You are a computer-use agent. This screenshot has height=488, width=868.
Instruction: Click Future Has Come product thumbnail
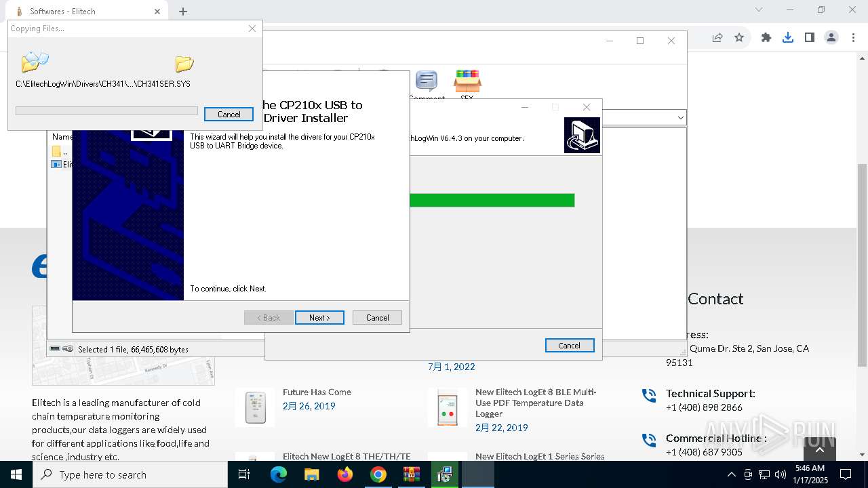(x=255, y=407)
